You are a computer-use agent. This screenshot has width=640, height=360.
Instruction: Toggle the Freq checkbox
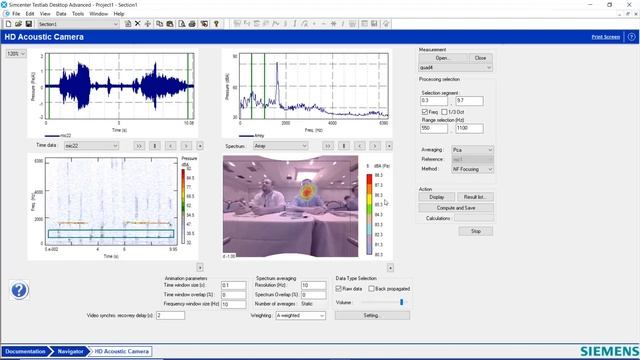tap(424, 112)
